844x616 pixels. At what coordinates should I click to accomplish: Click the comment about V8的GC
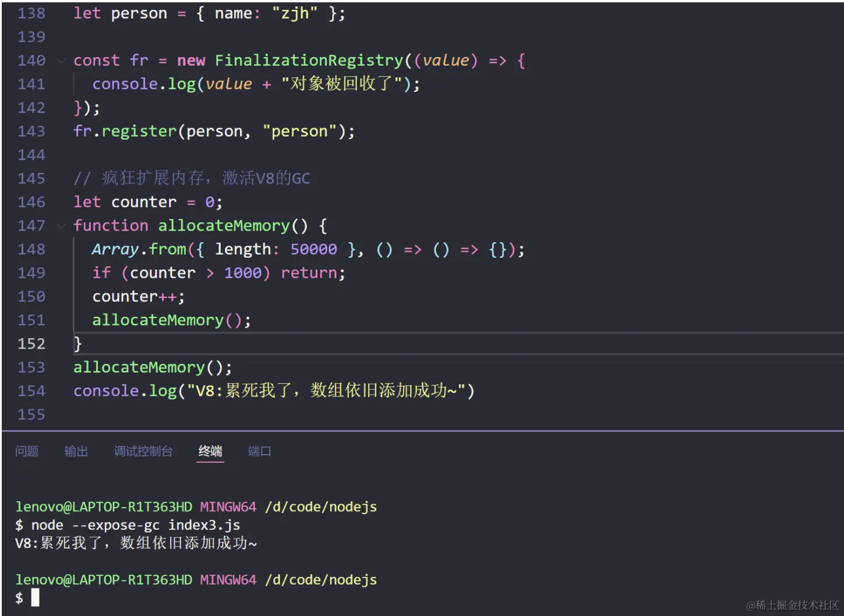click(192, 178)
